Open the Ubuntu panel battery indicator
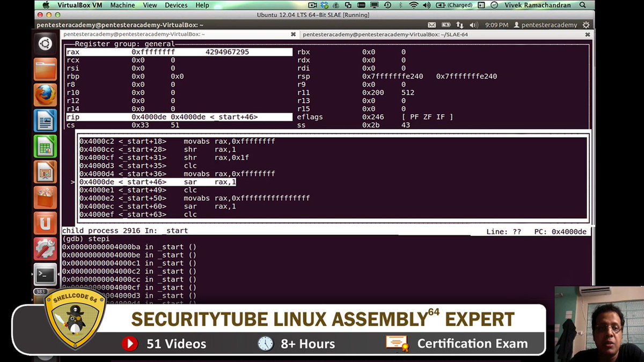Image resolution: width=644 pixels, height=362 pixels. tap(445, 25)
